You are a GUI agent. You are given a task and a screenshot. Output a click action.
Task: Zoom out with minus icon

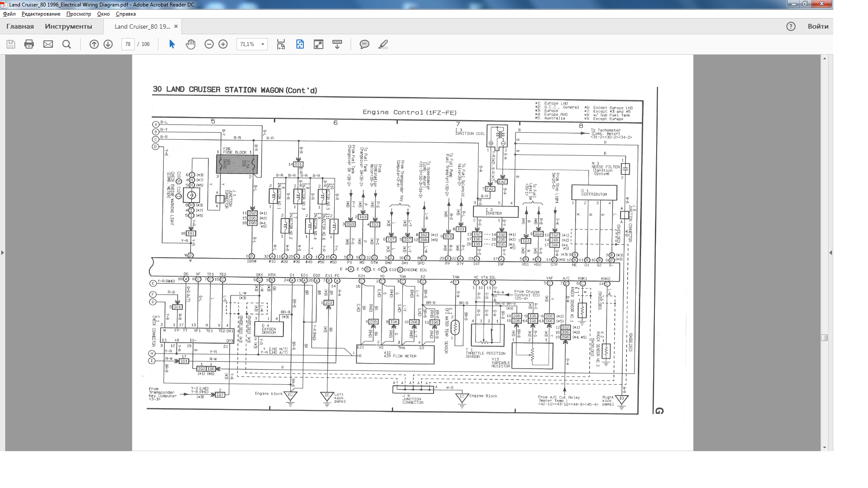point(209,44)
